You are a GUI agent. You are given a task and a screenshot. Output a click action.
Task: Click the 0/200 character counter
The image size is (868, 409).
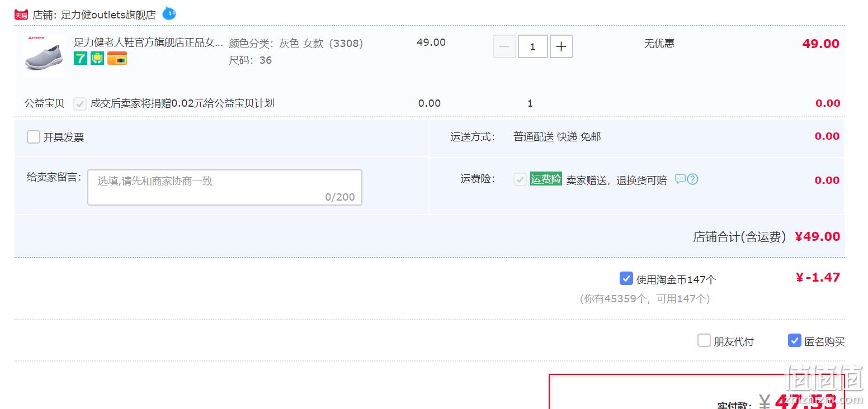click(340, 197)
